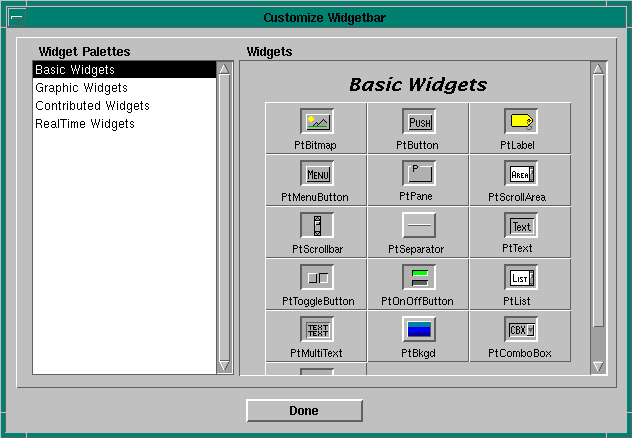Pick the PtMenuButton widget icon

pos(317,174)
